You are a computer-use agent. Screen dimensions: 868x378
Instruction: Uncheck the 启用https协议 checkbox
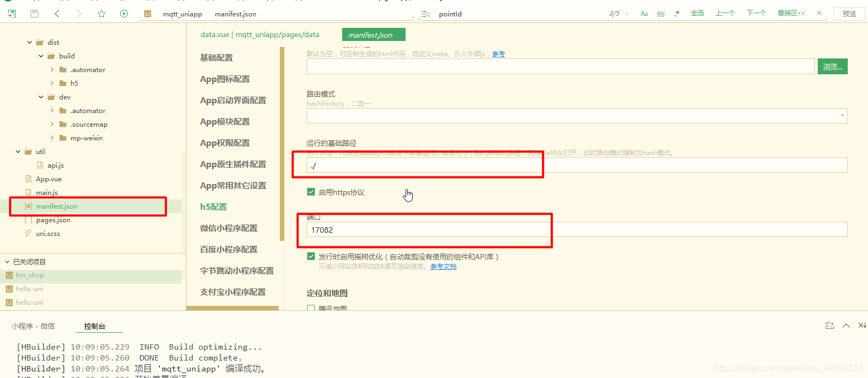311,192
